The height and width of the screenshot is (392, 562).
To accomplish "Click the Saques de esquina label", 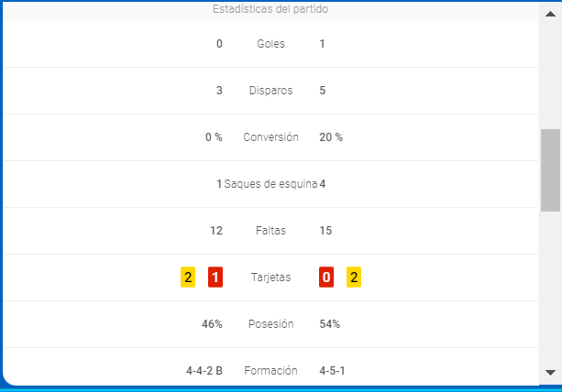I will 270,184.
